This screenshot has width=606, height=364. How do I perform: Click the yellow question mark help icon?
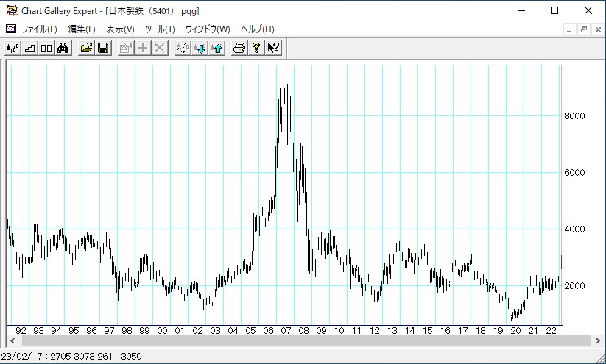point(256,49)
